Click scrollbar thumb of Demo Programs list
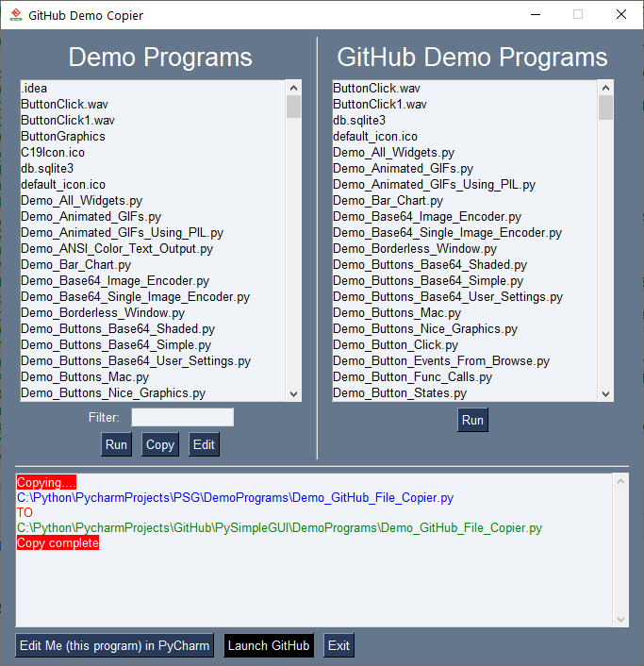 tap(293, 107)
